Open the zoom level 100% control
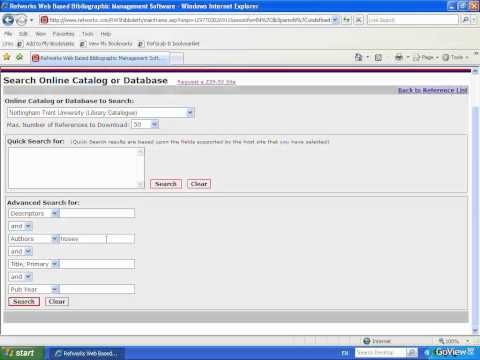 coord(454,341)
